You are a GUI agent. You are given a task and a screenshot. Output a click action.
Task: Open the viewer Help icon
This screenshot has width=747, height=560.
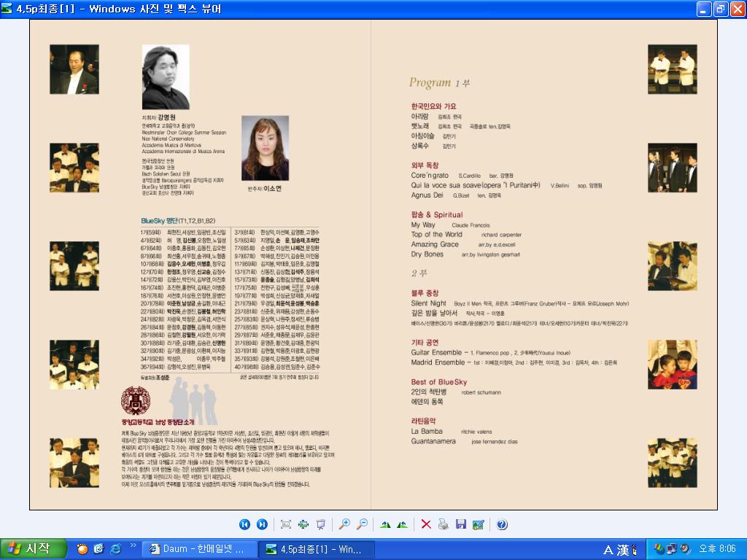pyautogui.click(x=502, y=524)
